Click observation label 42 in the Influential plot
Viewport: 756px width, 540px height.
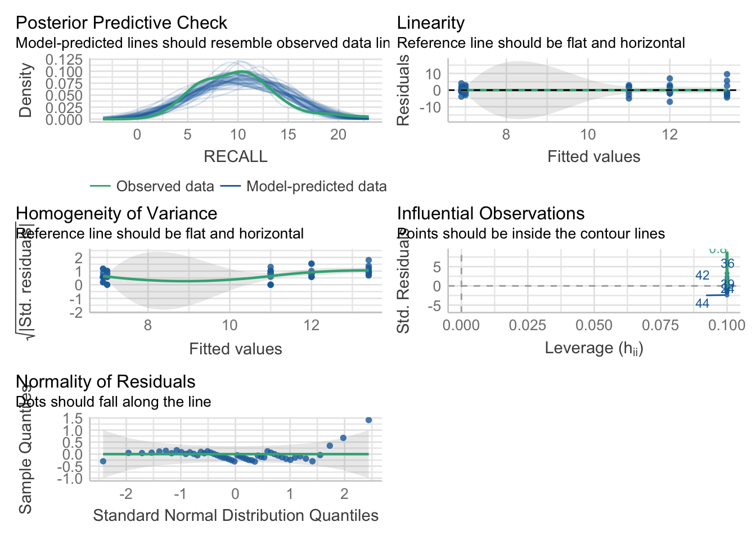pyautogui.click(x=702, y=276)
